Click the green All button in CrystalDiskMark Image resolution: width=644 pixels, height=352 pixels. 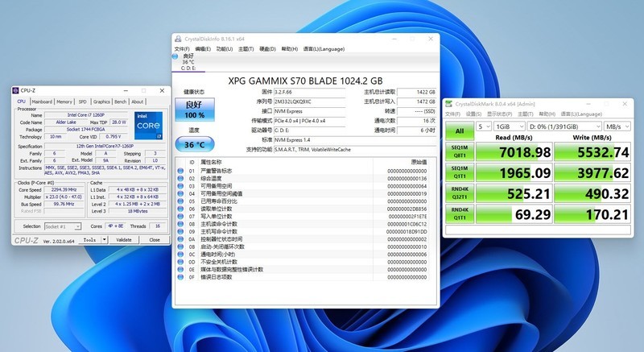(460, 131)
